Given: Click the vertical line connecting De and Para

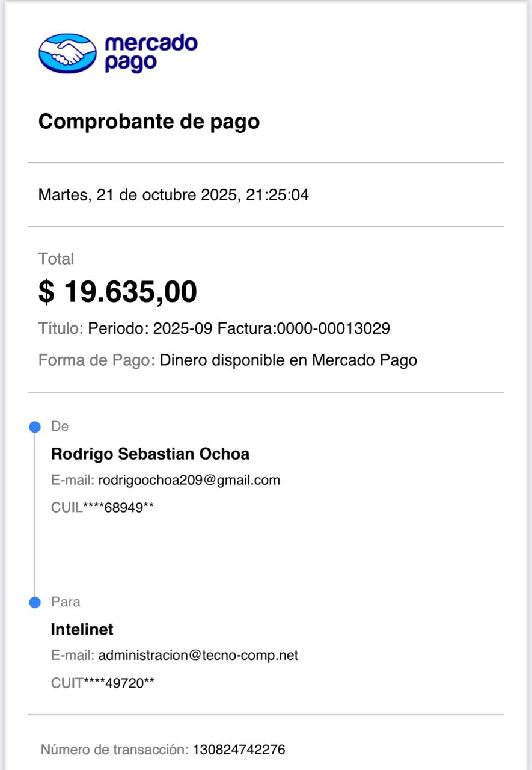Looking at the screenshot, I should point(35,514).
